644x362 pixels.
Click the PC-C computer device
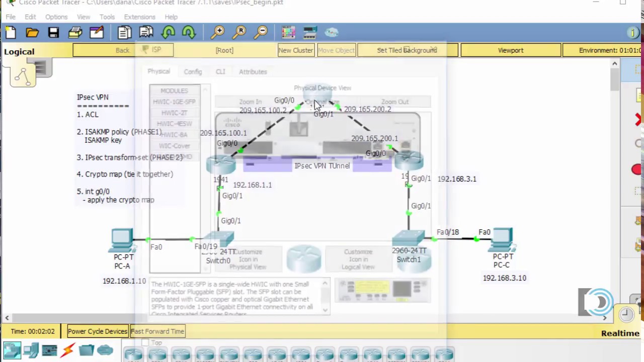pos(502,240)
